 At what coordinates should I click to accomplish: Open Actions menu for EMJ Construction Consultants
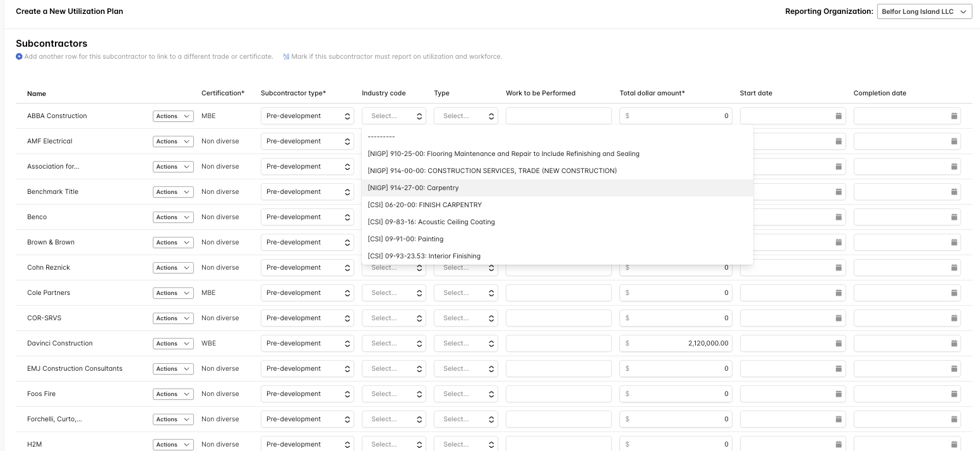tap(173, 369)
